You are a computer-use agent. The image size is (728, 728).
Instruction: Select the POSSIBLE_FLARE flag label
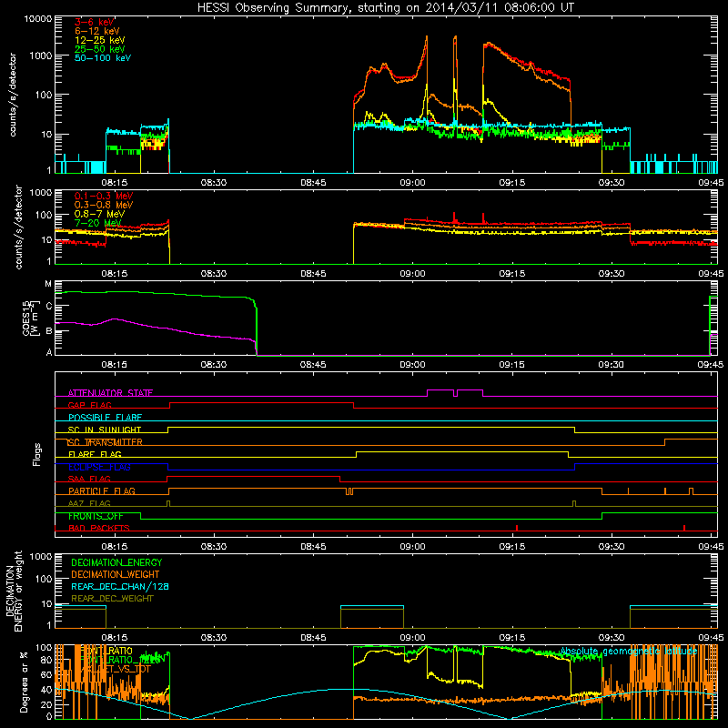coord(105,418)
